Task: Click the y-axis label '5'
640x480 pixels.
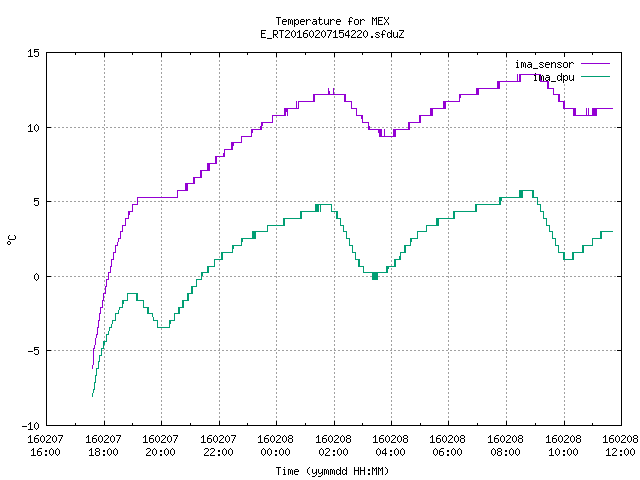Action: [x=37, y=202]
